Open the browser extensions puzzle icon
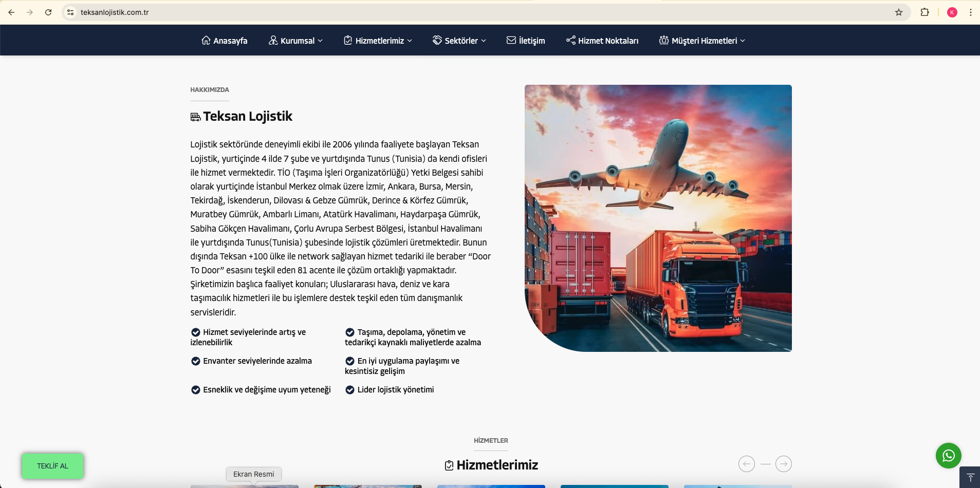 point(924,12)
